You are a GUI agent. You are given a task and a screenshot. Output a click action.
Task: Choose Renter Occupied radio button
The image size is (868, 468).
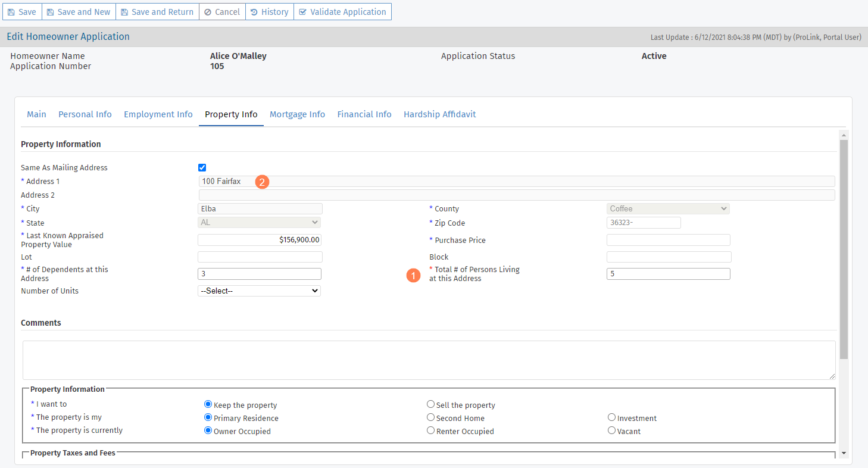tap(430, 430)
